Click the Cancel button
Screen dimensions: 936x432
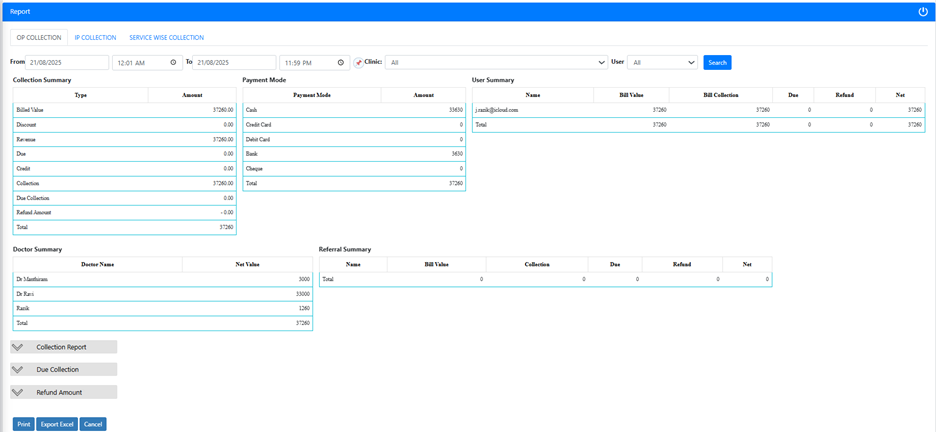pyautogui.click(x=93, y=424)
